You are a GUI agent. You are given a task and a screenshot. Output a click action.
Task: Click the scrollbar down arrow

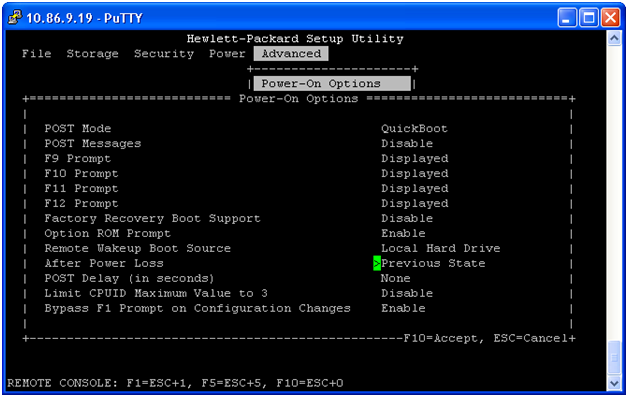(x=614, y=383)
